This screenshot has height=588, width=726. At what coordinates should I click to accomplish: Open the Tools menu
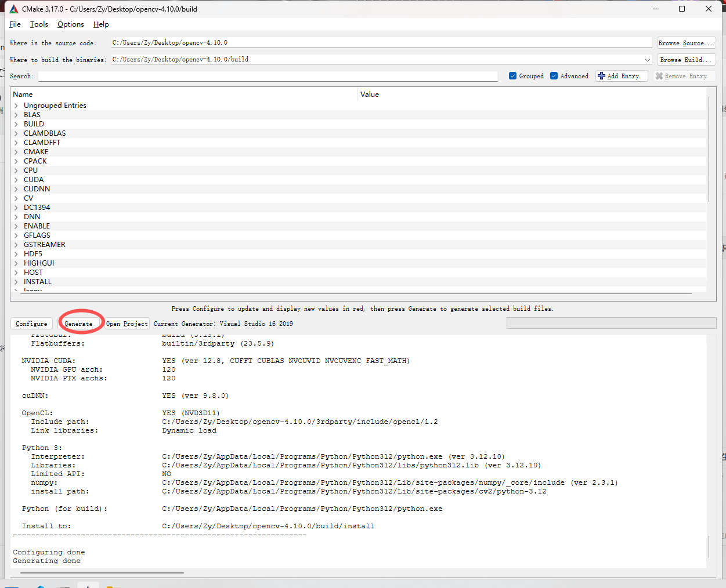[x=39, y=24]
